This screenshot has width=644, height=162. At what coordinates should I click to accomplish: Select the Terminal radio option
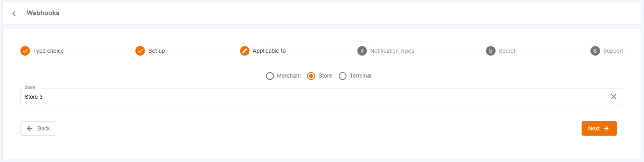pos(342,76)
